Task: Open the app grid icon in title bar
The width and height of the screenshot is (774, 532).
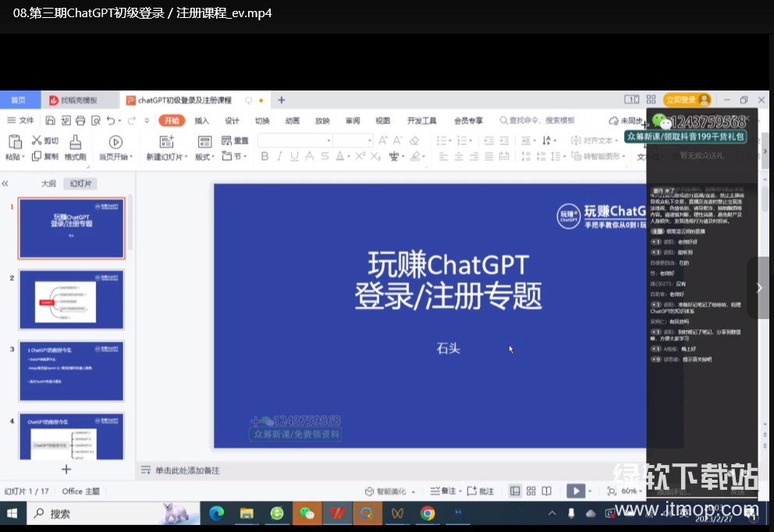Action: click(x=651, y=100)
